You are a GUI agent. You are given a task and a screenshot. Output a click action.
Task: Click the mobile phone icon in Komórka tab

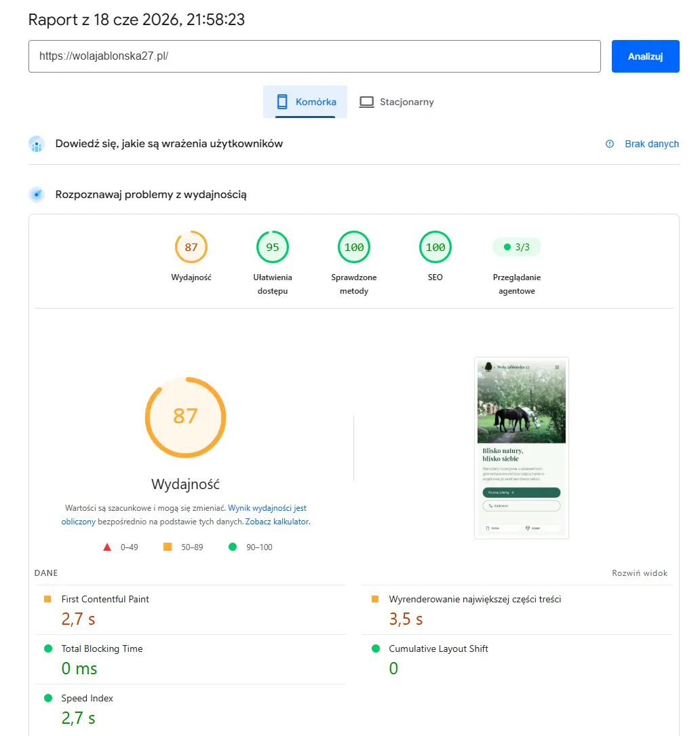pos(282,102)
